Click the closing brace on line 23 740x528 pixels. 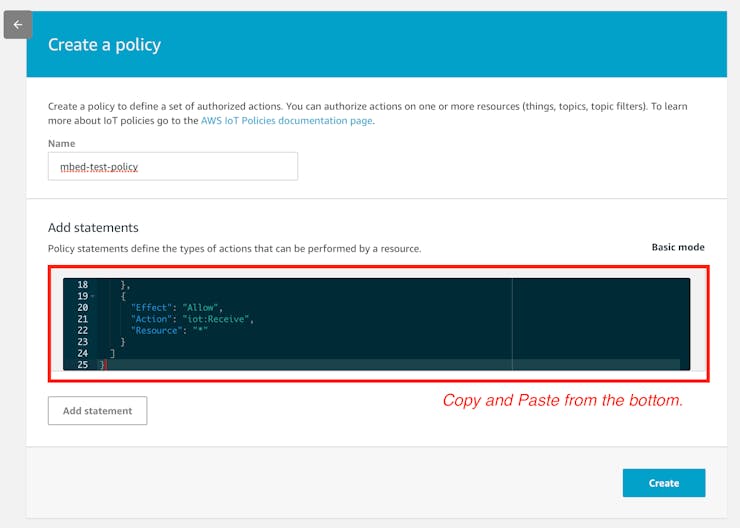pyautogui.click(x=123, y=342)
